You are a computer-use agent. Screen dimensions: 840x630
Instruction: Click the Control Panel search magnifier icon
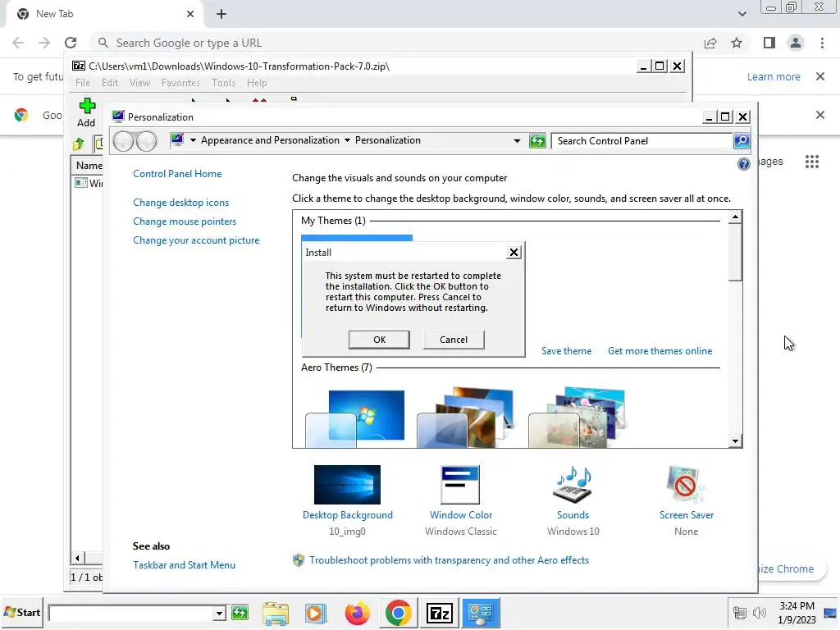[742, 141]
